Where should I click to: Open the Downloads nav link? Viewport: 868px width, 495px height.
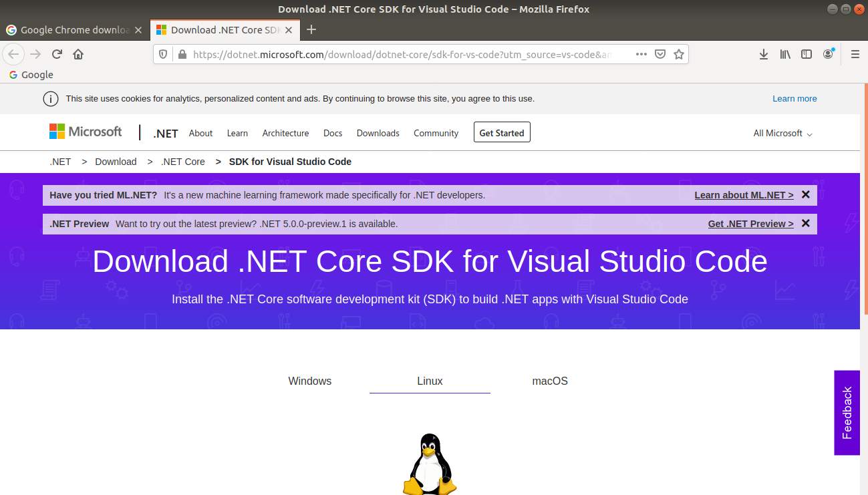378,133
